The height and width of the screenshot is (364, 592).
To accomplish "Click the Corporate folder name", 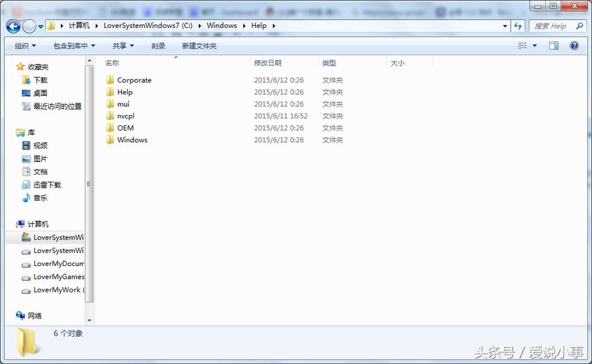I will 134,80.
